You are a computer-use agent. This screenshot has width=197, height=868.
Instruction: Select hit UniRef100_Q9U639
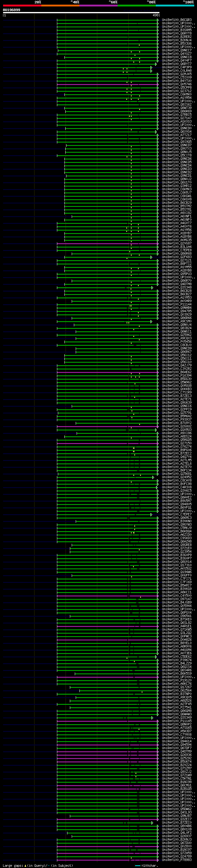pos(176,403)
